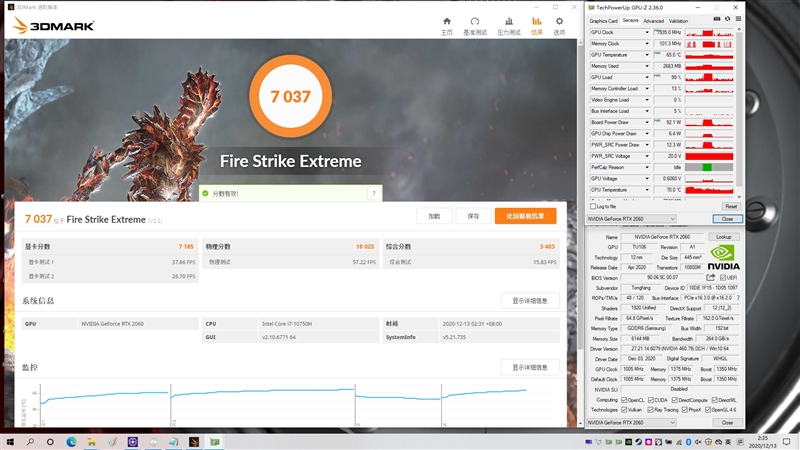
Task: Click the 7 037 score circle
Action: tap(290, 96)
